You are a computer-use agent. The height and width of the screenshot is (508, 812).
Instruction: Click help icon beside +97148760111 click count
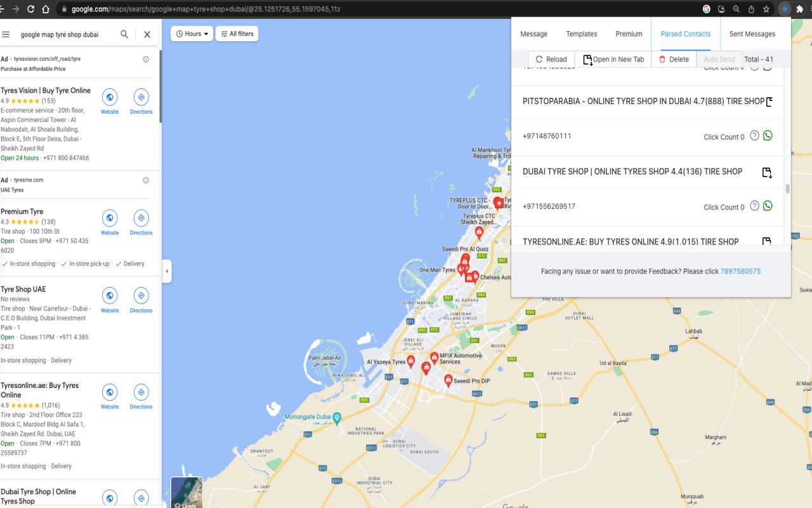click(x=754, y=135)
